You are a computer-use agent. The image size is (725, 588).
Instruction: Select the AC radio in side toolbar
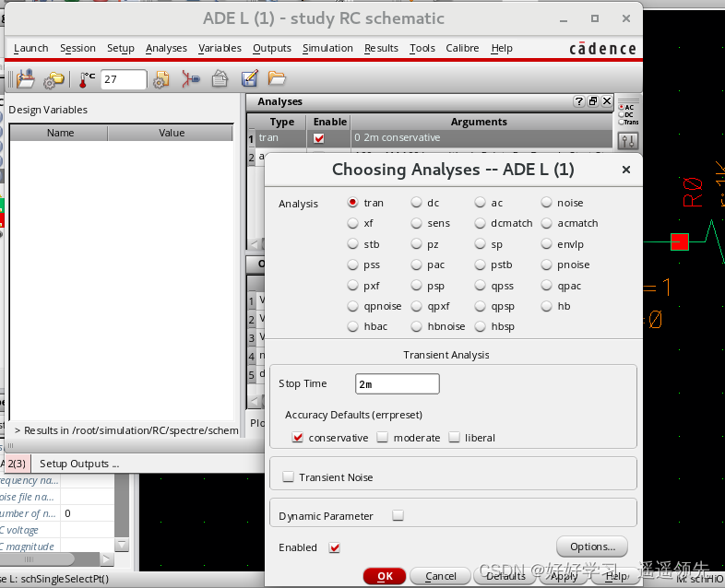click(622, 107)
